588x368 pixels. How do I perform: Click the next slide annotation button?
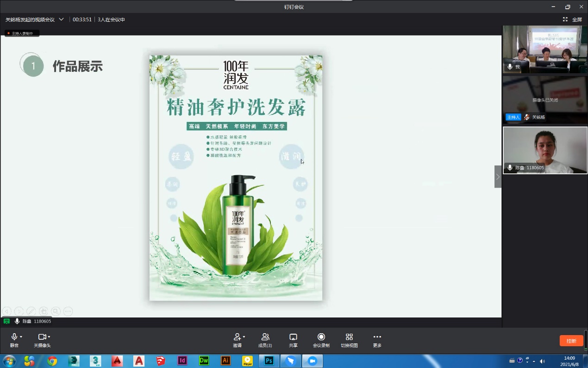[x=19, y=311]
